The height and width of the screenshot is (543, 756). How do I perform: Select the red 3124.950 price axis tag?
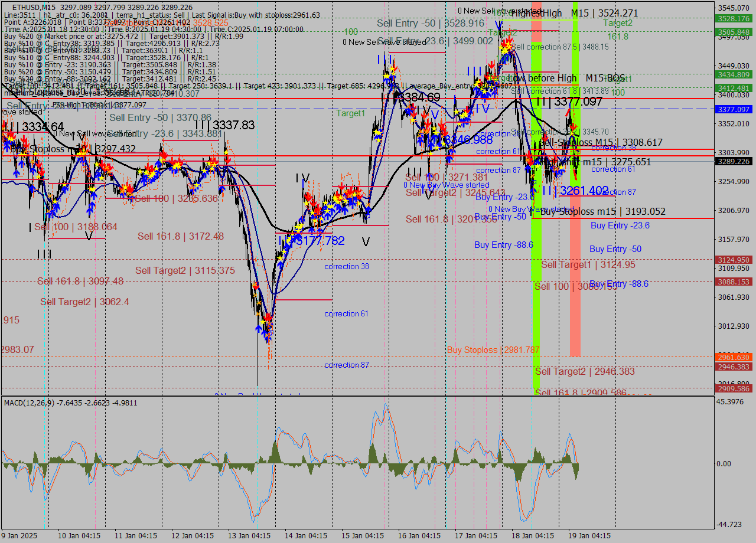[734, 260]
